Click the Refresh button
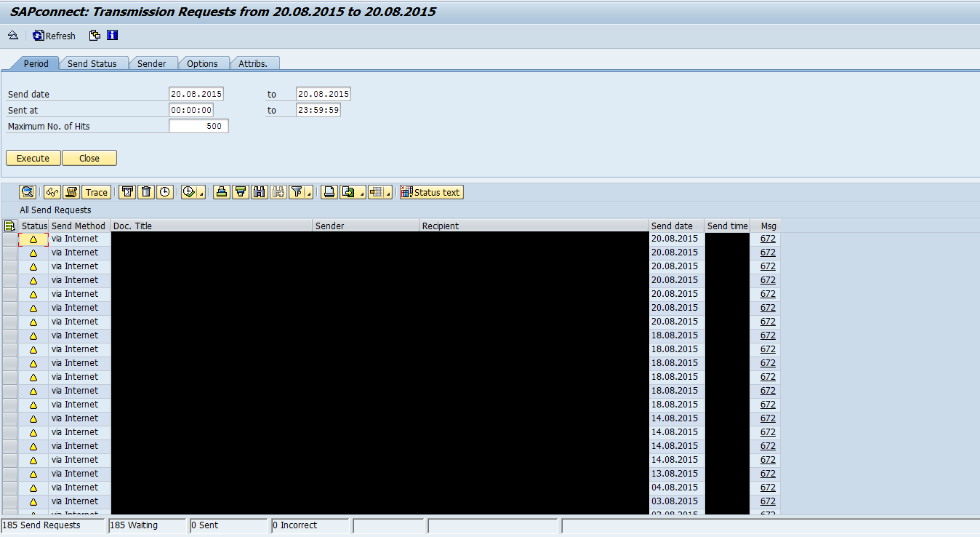The image size is (980, 537). 55,36
